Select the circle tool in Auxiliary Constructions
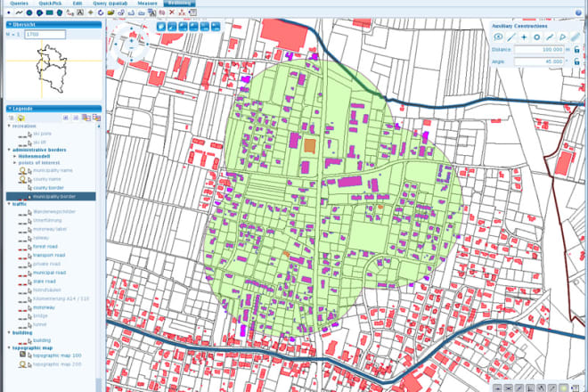The width and height of the screenshot is (588, 392). pos(536,37)
